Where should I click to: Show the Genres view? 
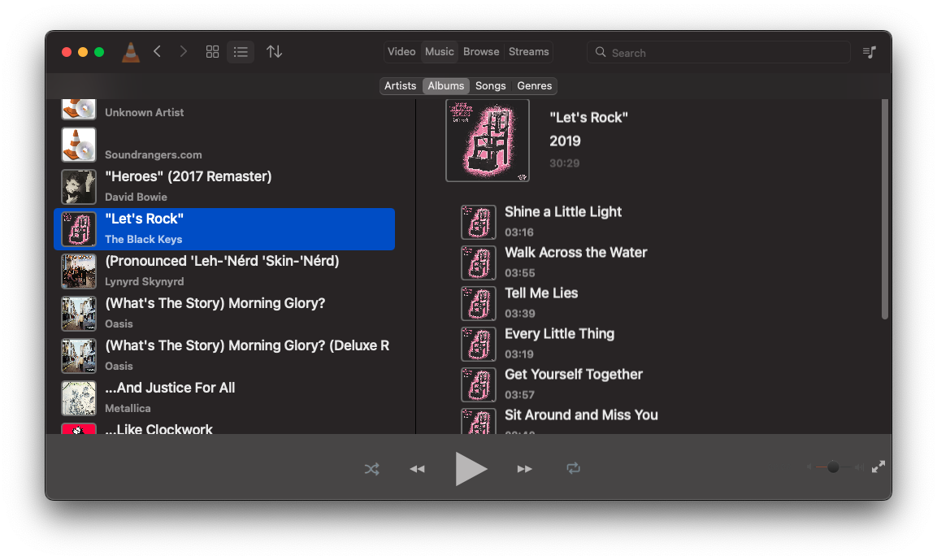534,86
